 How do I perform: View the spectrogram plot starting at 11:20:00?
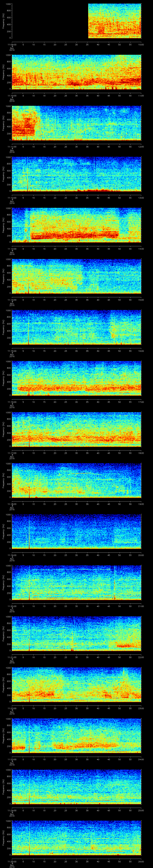(x=76, y=583)
